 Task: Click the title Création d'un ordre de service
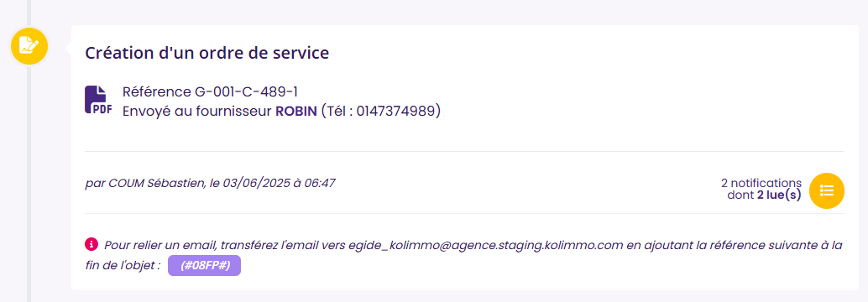[x=207, y=53]
